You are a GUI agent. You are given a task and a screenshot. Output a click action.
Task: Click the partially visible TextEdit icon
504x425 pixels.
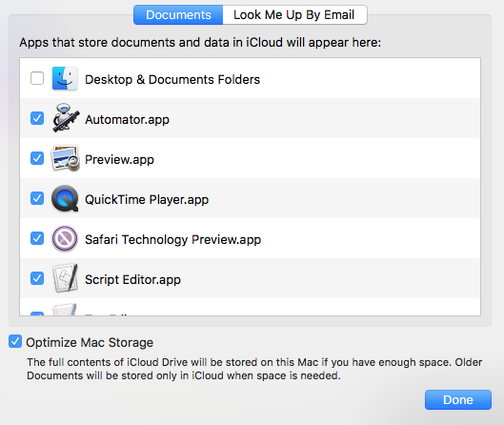click(65, 310)
